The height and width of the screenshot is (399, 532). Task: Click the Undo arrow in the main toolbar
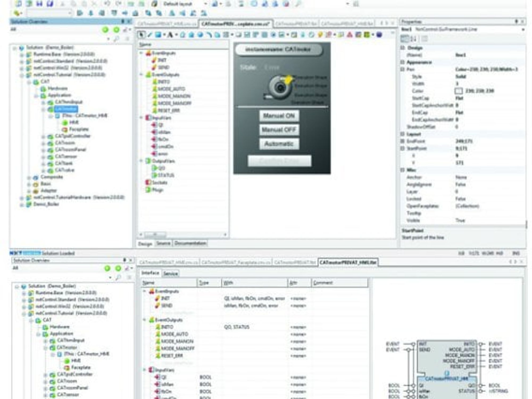click(107, 4)
